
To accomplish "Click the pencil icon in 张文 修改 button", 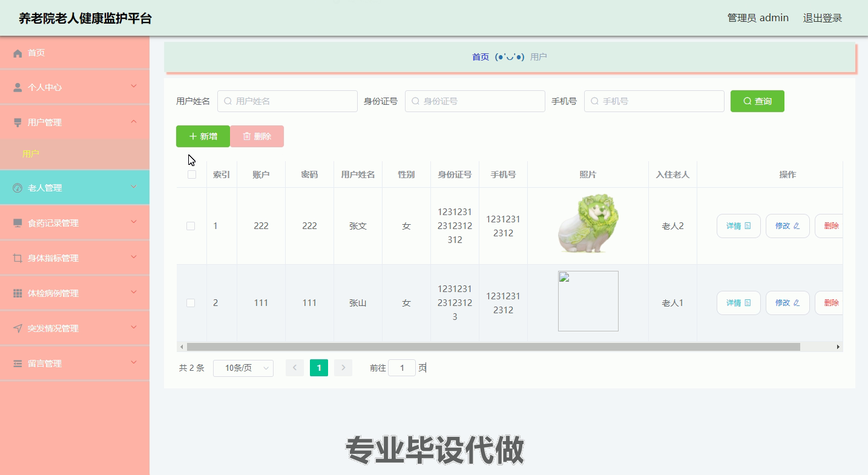I will coord(797,226).
